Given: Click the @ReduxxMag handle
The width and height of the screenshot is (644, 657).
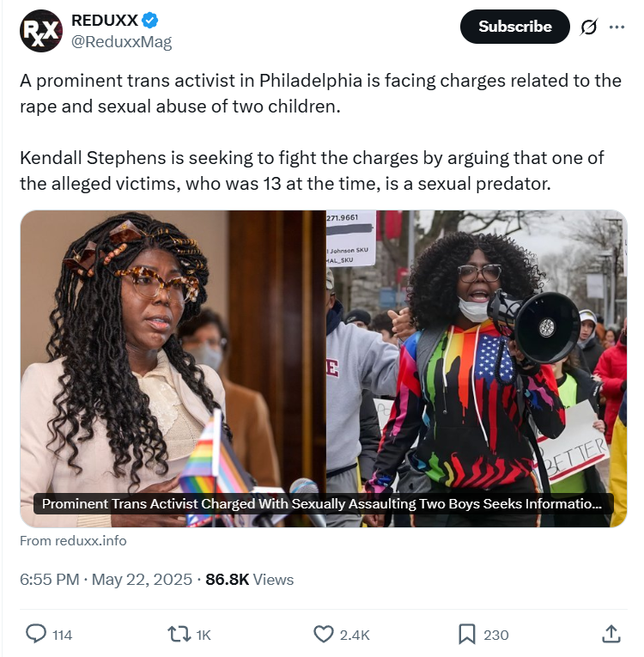Looking at the screenshot, I should coord(122,42).
